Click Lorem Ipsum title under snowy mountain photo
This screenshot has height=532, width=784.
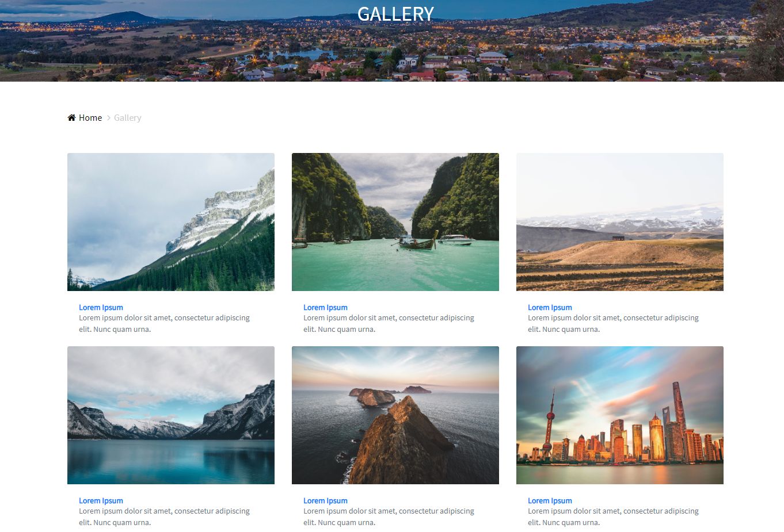tap(101, 308)
